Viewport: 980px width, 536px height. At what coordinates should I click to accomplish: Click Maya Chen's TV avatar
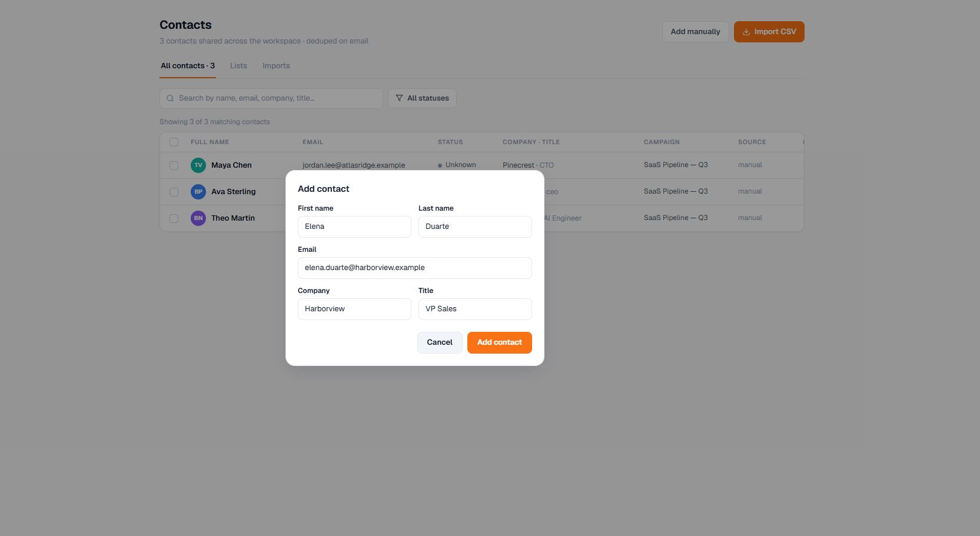[x=198, y=165]
